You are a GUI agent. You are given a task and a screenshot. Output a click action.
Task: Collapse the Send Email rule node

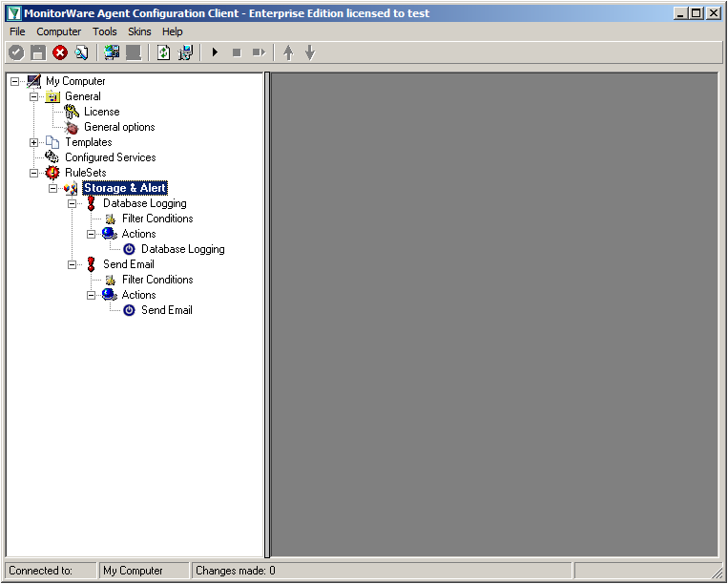(x=72, y=264)
